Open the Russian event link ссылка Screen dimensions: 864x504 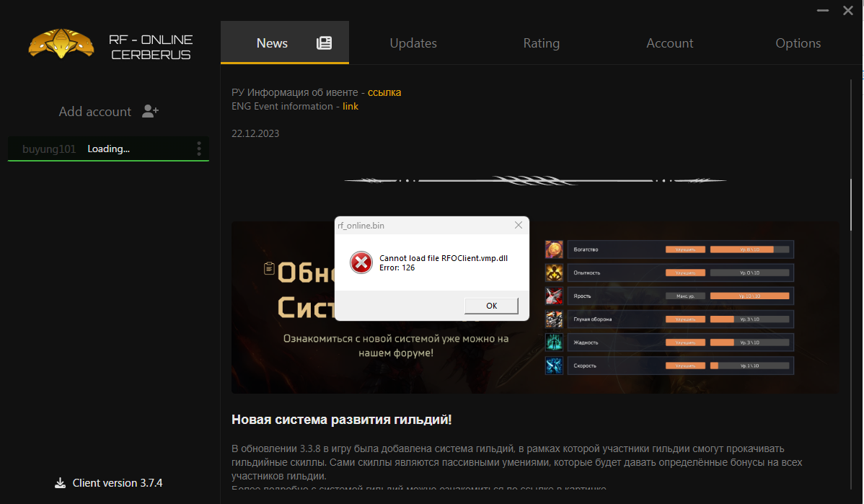[384, 92]
